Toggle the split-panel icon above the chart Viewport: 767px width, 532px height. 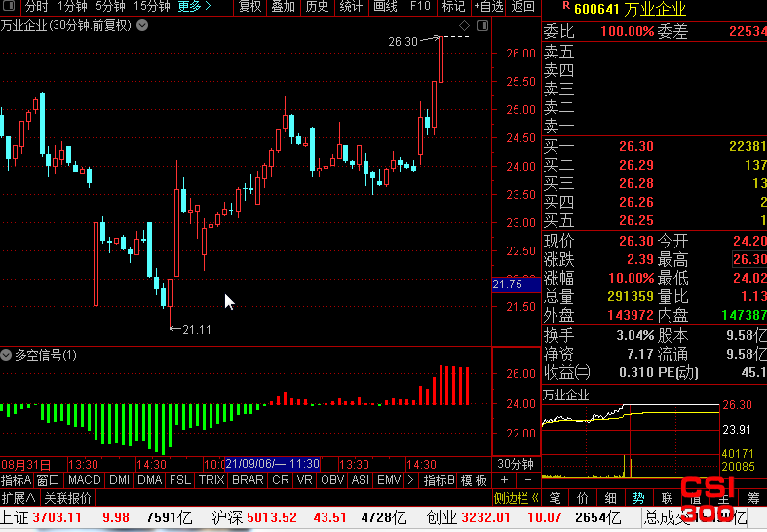(x=482, y=25)
